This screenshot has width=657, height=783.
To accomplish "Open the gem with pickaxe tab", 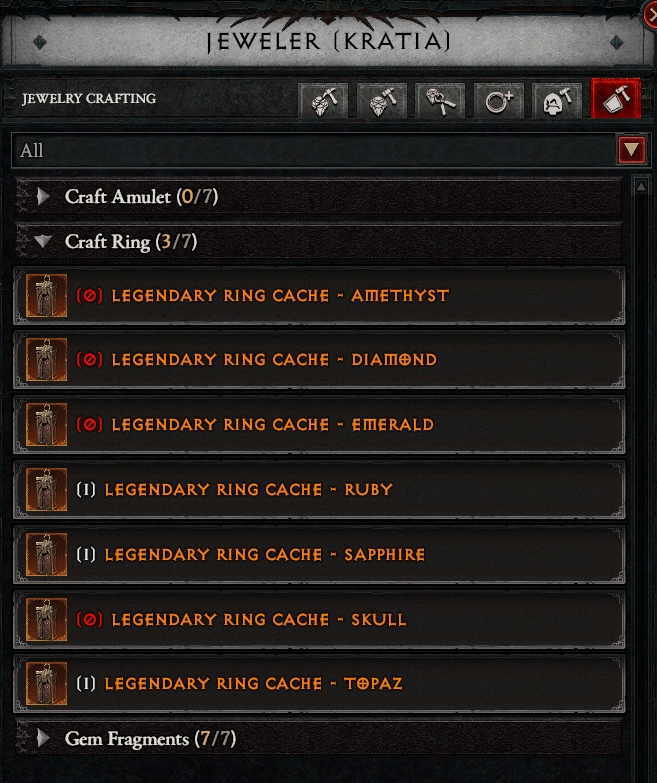I will tap(323, 100).
